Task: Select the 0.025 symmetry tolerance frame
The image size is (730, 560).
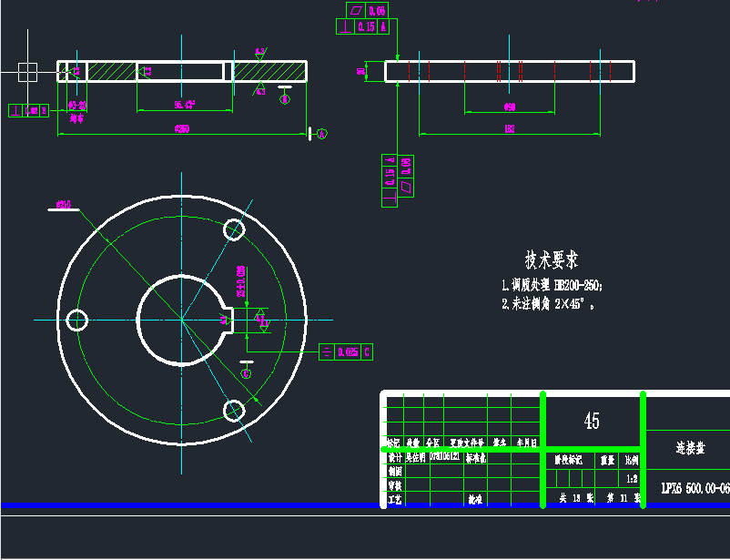Action: 346,351
